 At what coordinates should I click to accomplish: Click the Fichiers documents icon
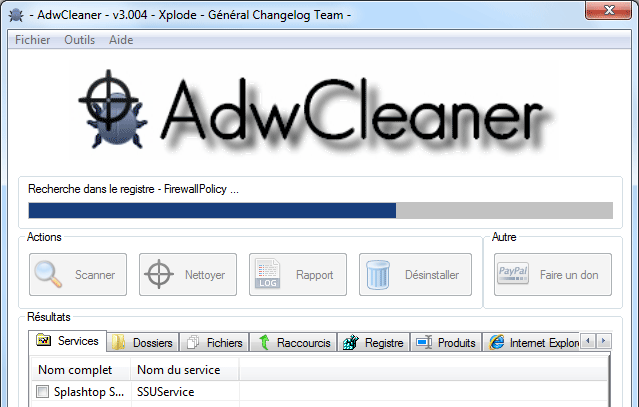coord(193,342)
